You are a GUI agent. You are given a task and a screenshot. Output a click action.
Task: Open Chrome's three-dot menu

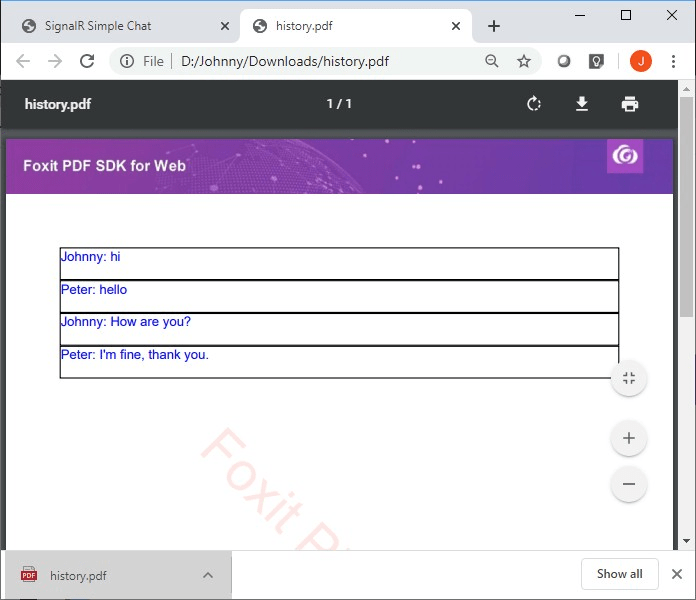pyautogui.click(x=673, y=61)
